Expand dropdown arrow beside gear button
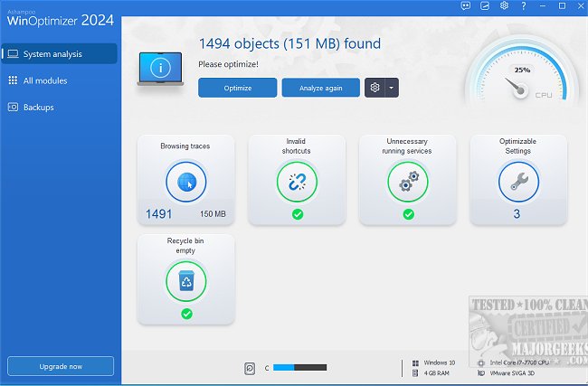This screenshot has width=588, height=386. click(x=392, y=88)
